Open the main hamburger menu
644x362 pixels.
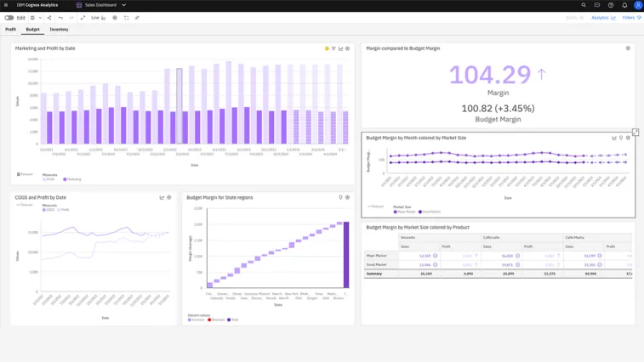6,5
